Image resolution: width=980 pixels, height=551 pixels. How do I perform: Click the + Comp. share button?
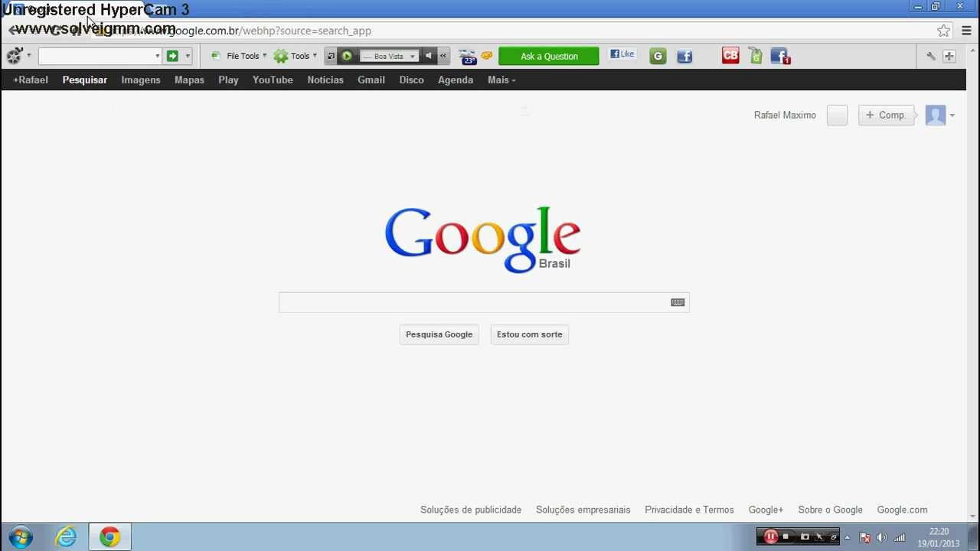886,115
